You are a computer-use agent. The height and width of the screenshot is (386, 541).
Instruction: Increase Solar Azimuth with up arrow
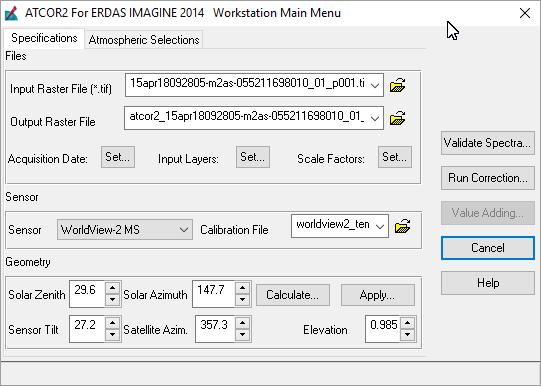(x=243, y=288)
